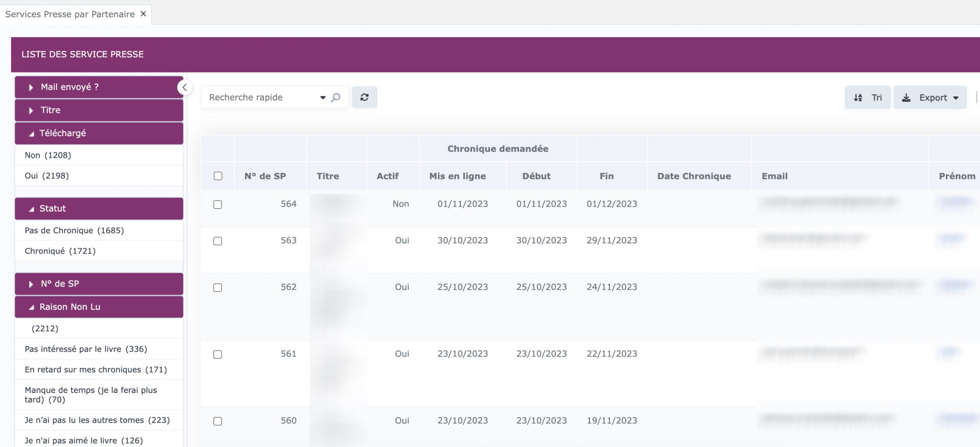This screenshot has height=447, width=980.
Task: Click the Fin date 19/11/2023
Action: [x=612, y=421]
